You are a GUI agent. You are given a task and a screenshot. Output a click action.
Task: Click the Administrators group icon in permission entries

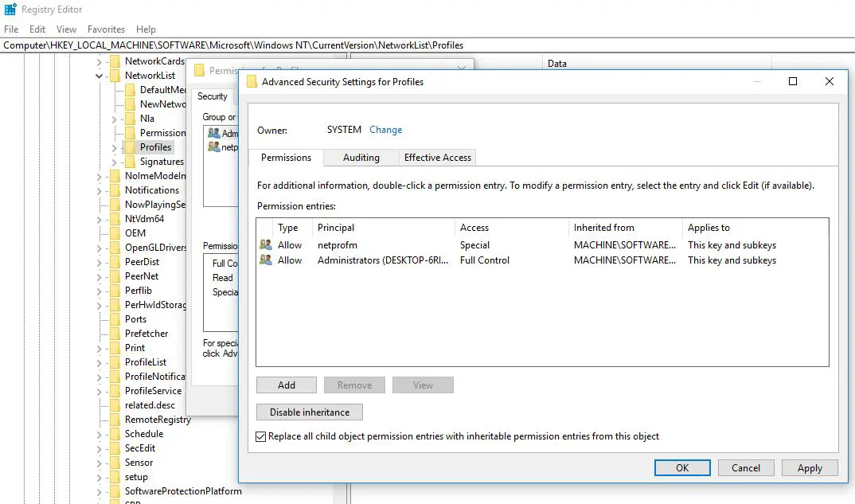[266, 260]
